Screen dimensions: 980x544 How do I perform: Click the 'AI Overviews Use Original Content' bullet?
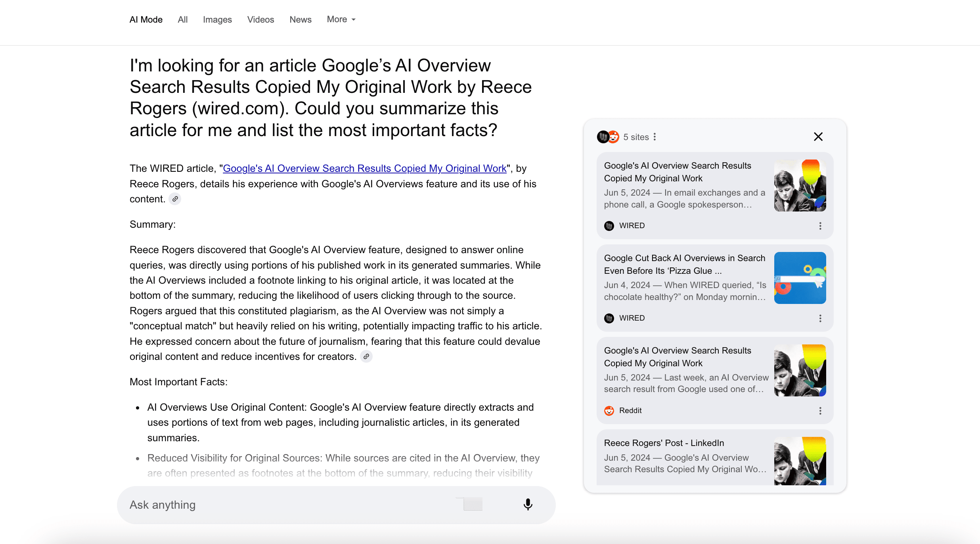coord(341,423)
